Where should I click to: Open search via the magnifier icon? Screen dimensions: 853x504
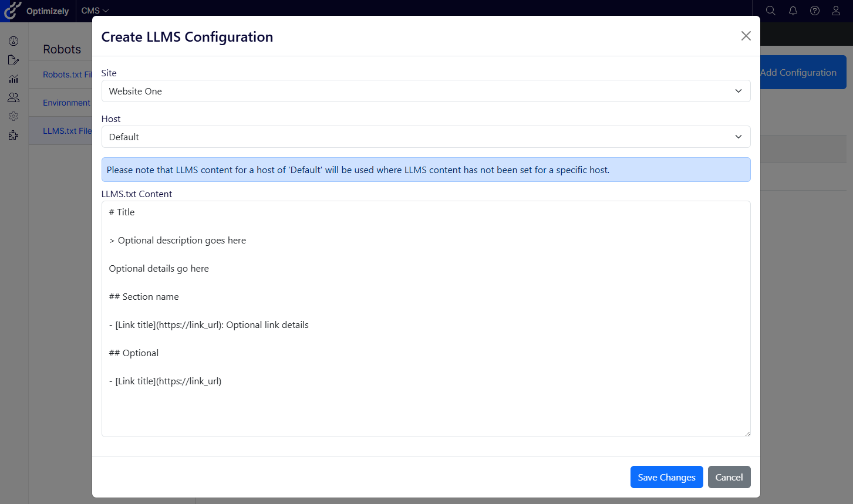coord(771,11)
